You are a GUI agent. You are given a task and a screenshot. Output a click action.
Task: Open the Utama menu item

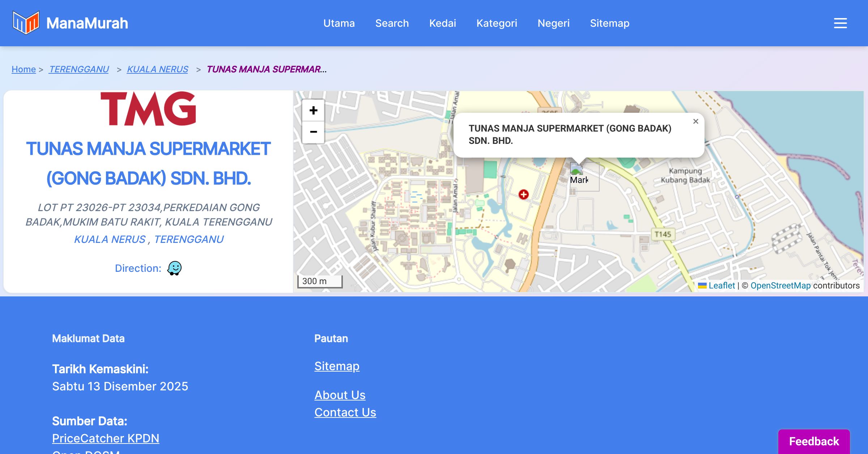tap(339, 23)
